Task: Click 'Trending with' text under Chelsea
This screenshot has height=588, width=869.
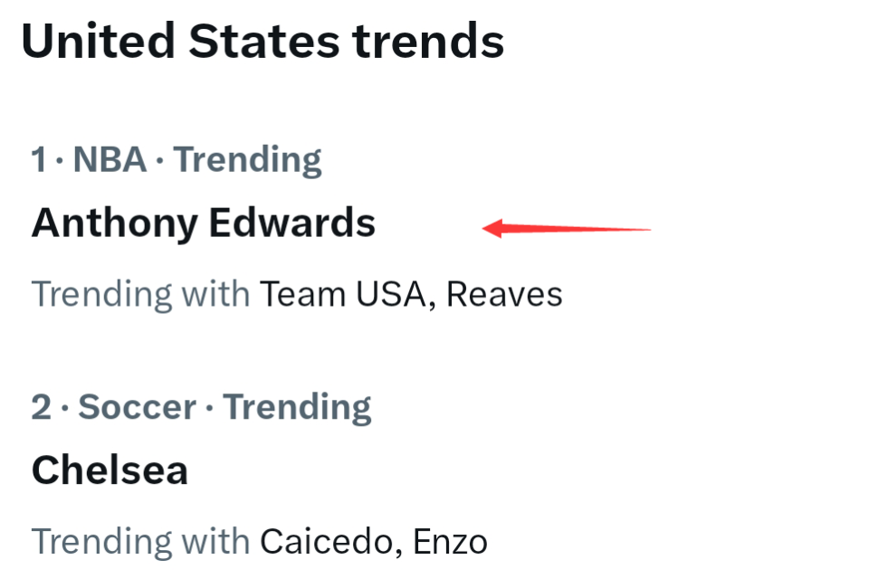Action: coord(140,542)
